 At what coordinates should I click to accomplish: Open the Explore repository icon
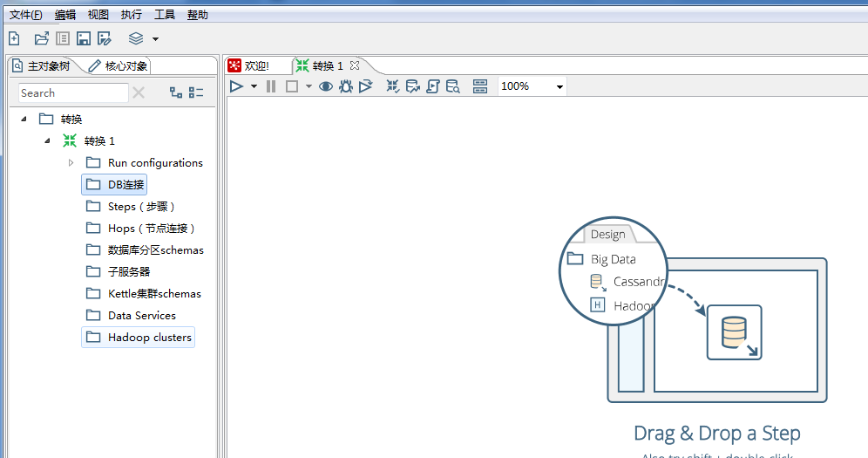point(63,38)
